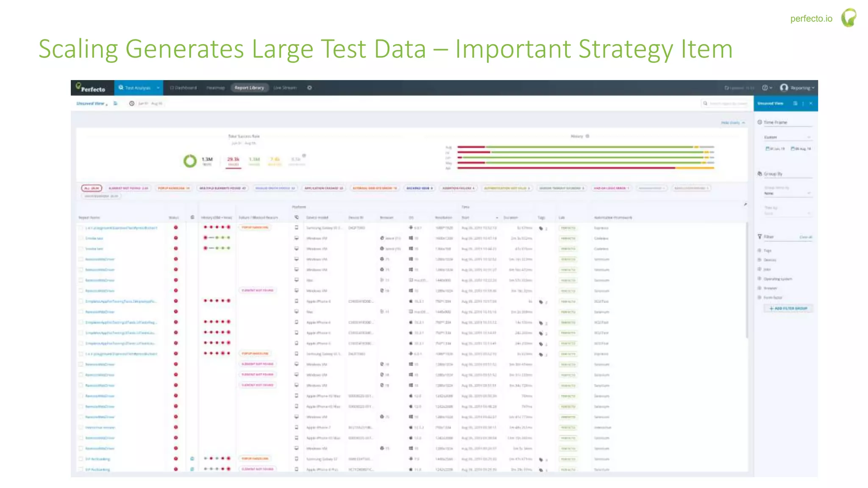868x488 pixels.
Task: Click the Clear all filter link
Action: tap(806, 237)
